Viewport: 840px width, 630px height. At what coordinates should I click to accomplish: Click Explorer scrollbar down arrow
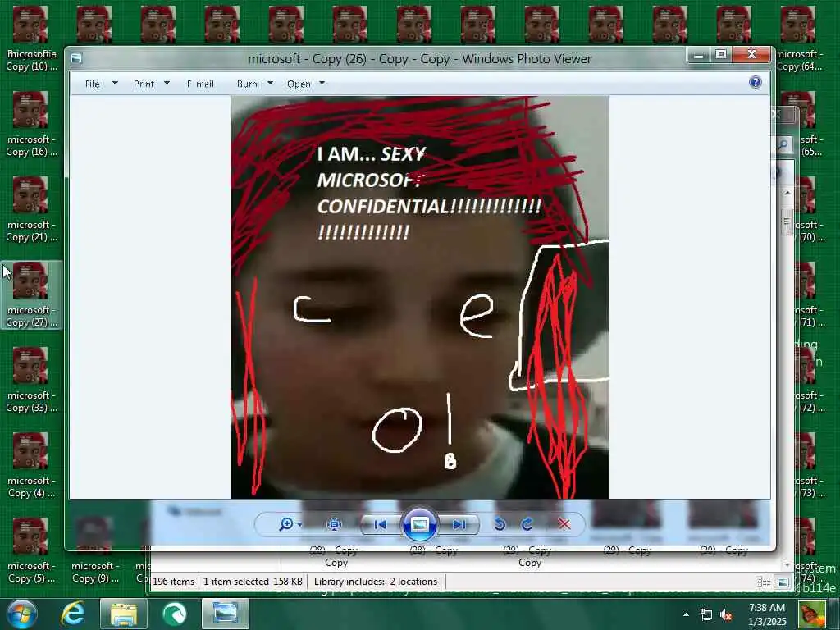[787, 564]
